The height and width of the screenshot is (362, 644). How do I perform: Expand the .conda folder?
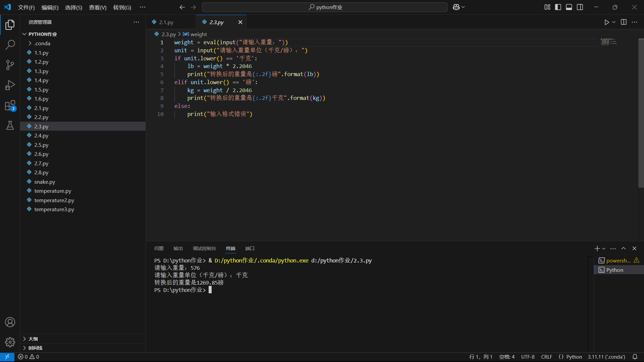pos(42,43)
